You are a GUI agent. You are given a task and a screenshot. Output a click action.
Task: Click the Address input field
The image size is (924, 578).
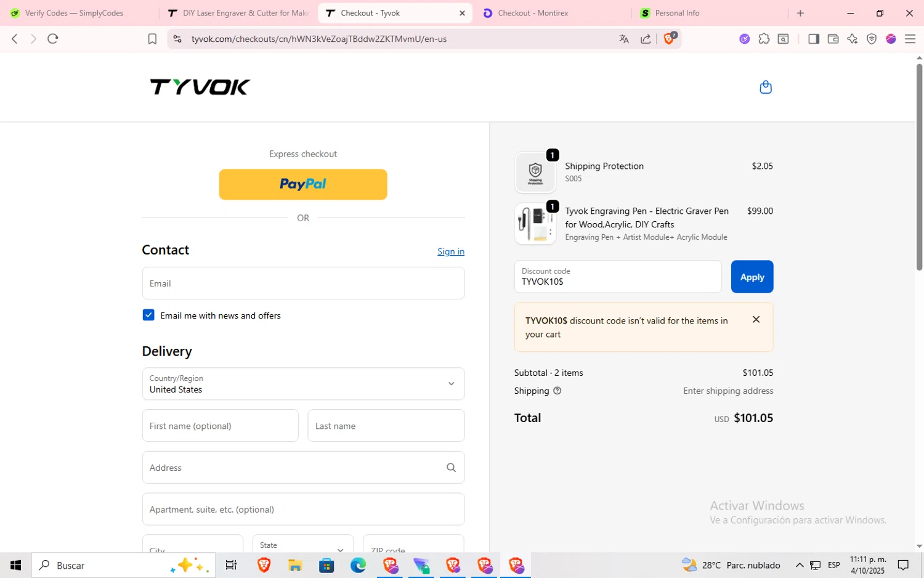[x=303, y=468]
